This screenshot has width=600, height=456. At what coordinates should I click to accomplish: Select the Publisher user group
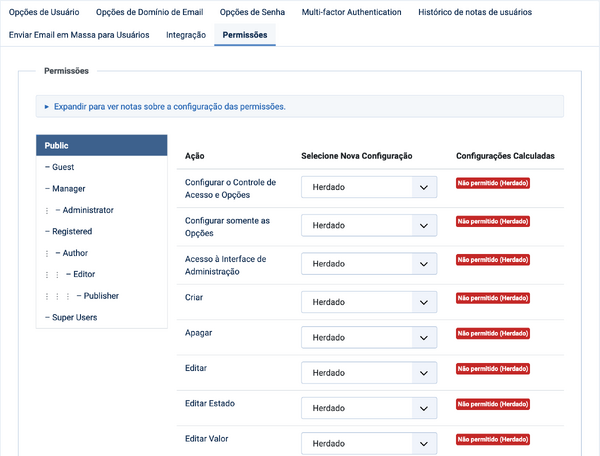(x=101, y=295)
